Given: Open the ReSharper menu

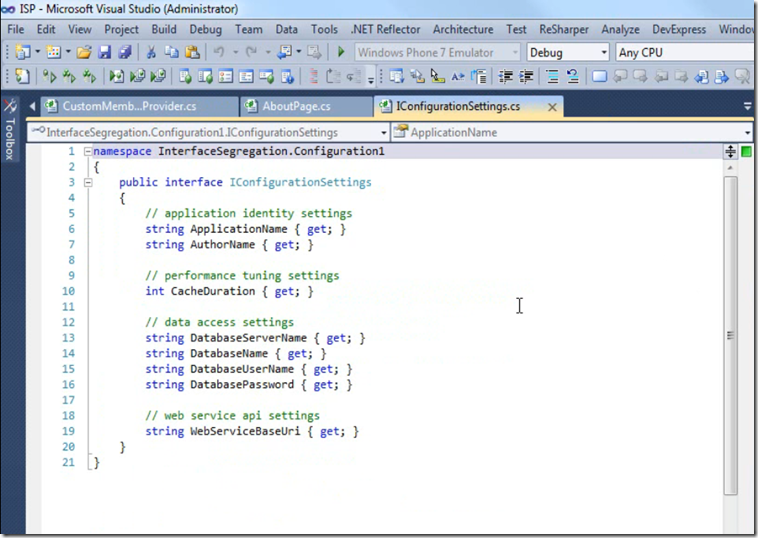Looking at the screenshot, I should pyautogui.click(x=564, y=29).
